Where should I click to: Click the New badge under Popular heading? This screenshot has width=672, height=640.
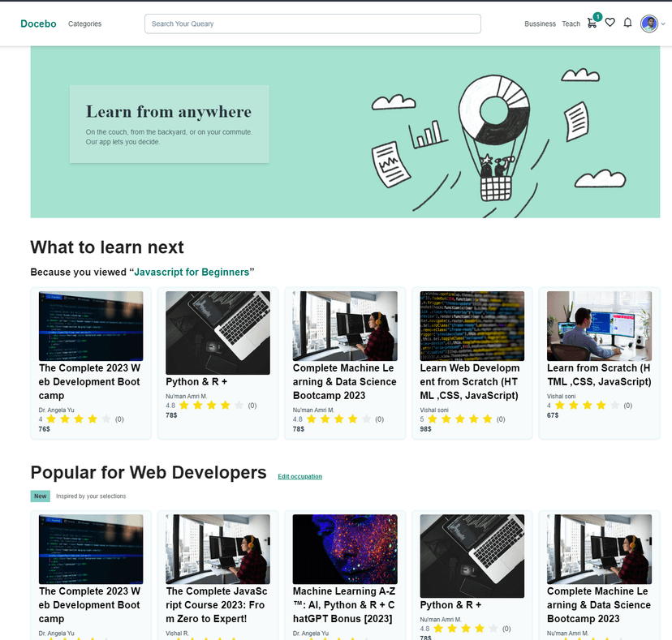(41, 496)
